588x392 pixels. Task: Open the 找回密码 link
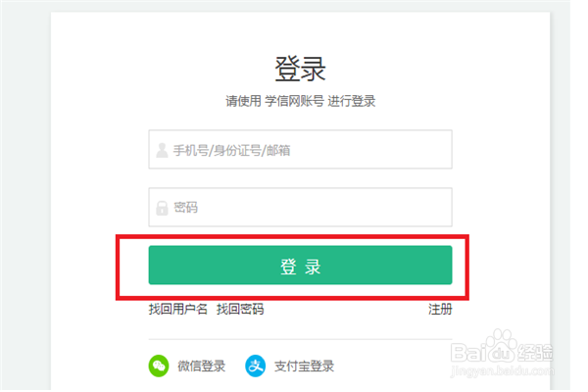240,310
